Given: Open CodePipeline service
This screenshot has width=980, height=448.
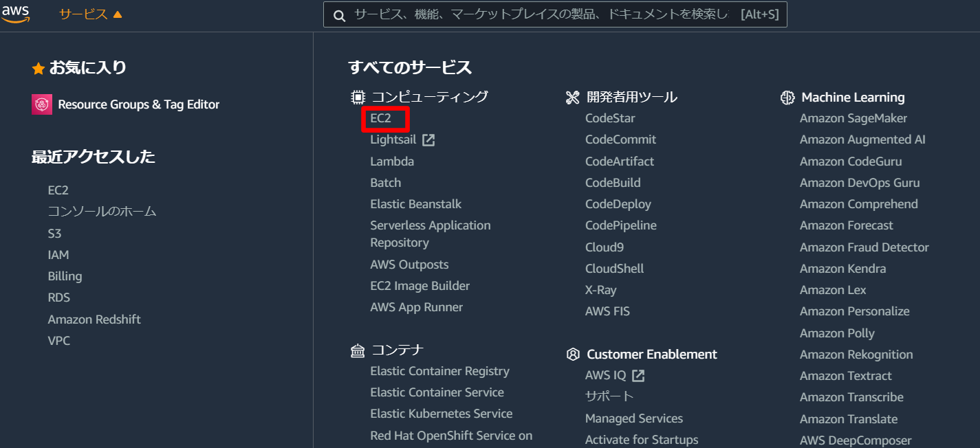Looking at the screenshot, I should (621, 225).
